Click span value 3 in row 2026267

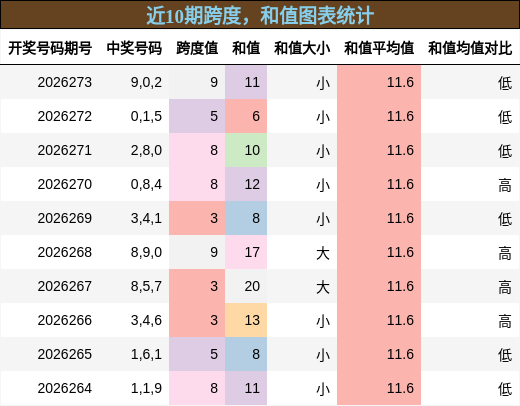click(197, 286)
